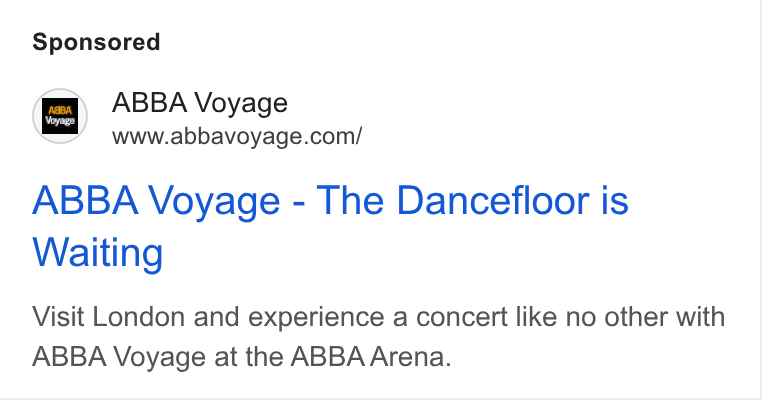Click 'abbavoyage' in the display URL
This screenshot has width=762, height=400.
(233, 137)
